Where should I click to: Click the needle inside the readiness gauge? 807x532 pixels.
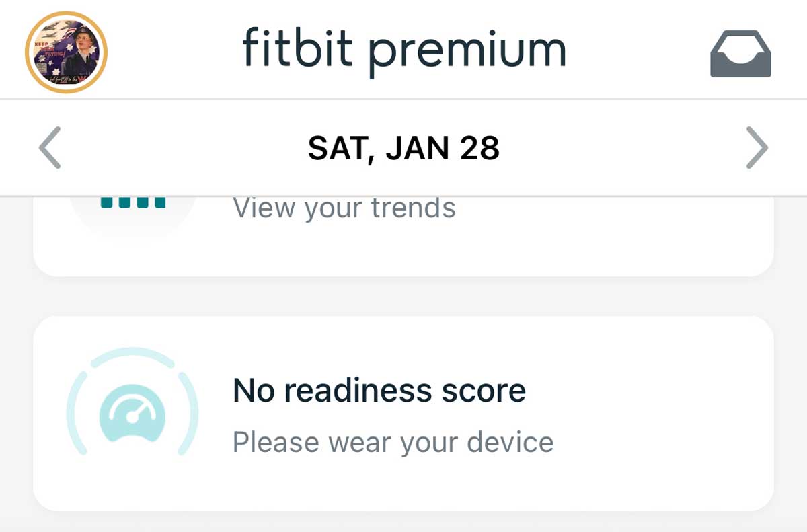[x=140, y=411]
